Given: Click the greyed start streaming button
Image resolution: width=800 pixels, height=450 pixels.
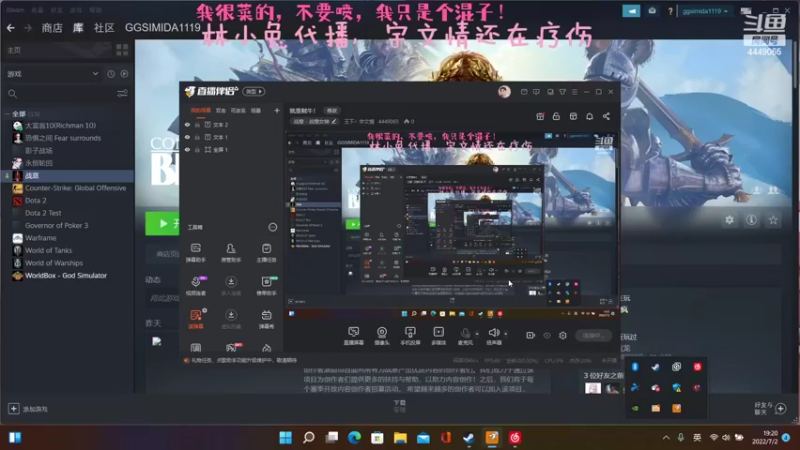Looking at the screenshot, I should 593,335.
